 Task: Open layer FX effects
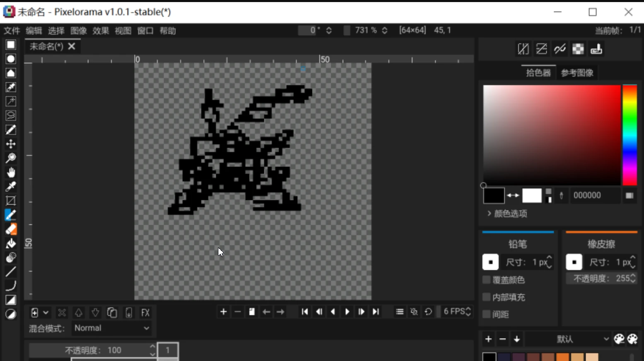tap(145, 313)
